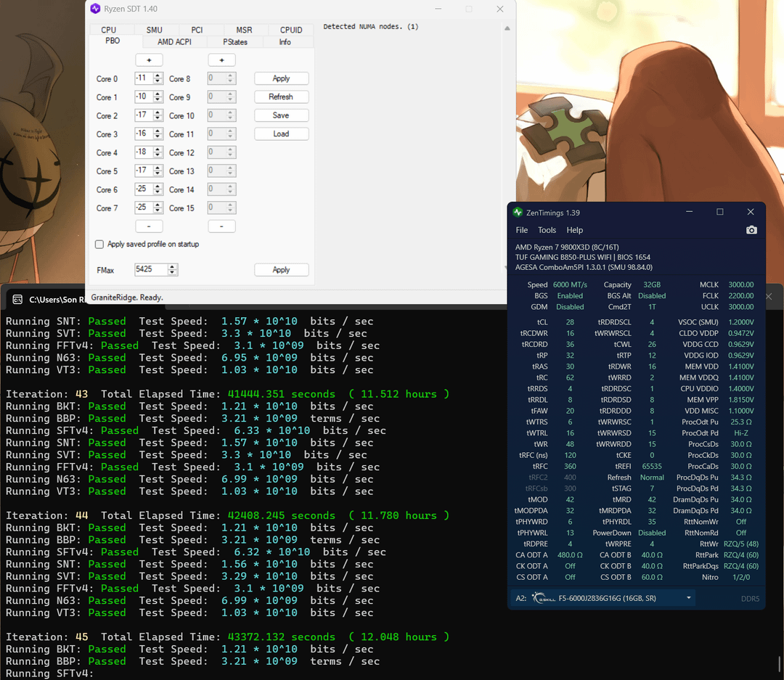Click the Ryzen SDT app logo icon
This screenshot has height=680, width=784.
tap(96, 9)
